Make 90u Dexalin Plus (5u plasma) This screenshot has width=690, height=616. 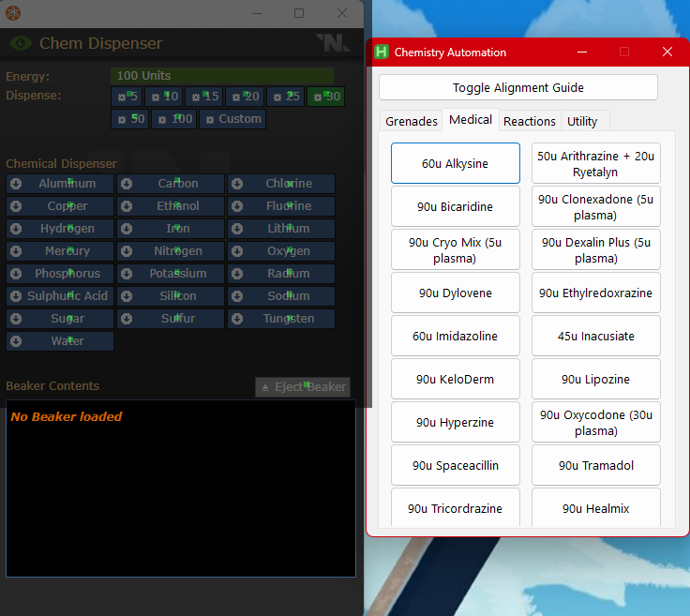click(596, 249)
